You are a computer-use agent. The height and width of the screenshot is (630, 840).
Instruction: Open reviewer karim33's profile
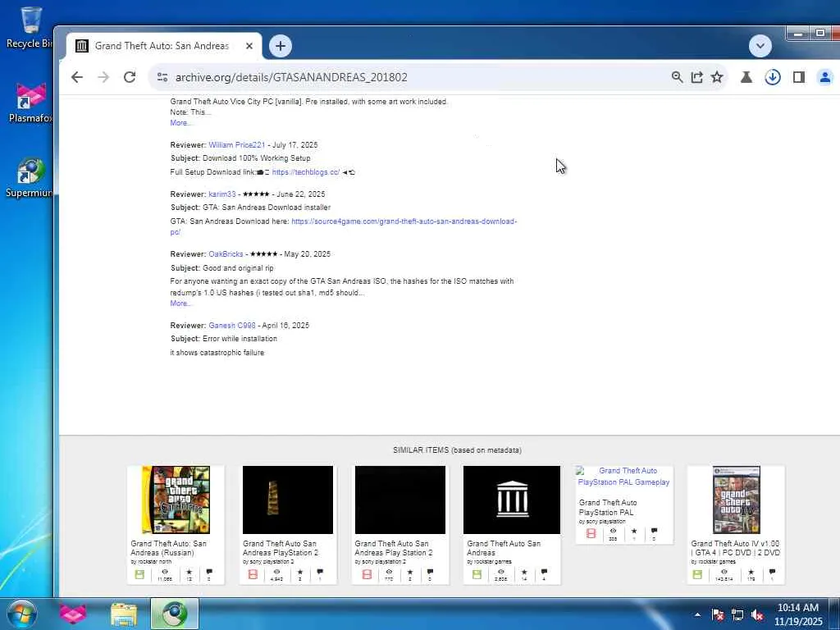(x=221, y=194)
